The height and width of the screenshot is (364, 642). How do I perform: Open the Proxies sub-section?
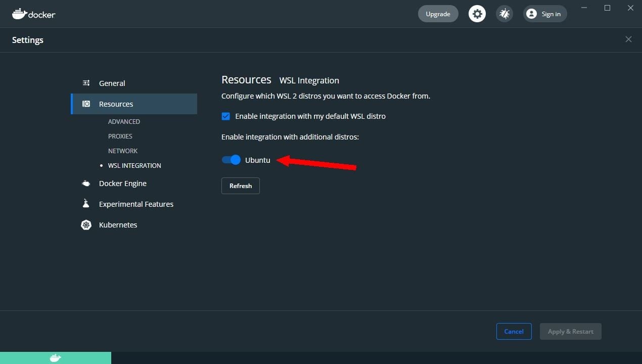120,136
